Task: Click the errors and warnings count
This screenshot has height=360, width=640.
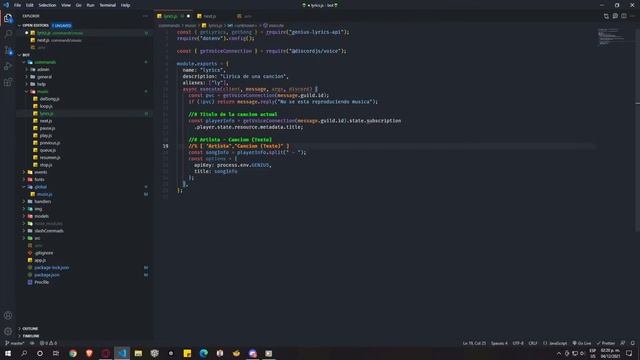Action: [x=48, y=343]
